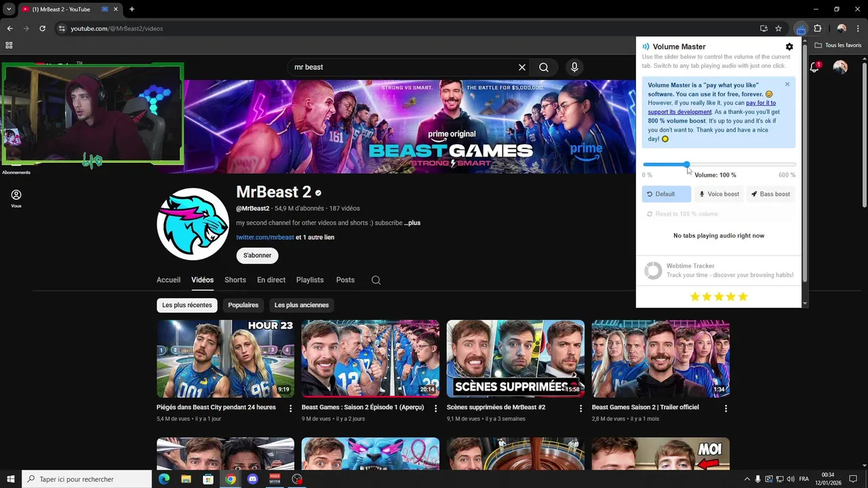Open the Beast Games prime banner
This screenshot has width=868, height=488.
click(x=410, y=127)
